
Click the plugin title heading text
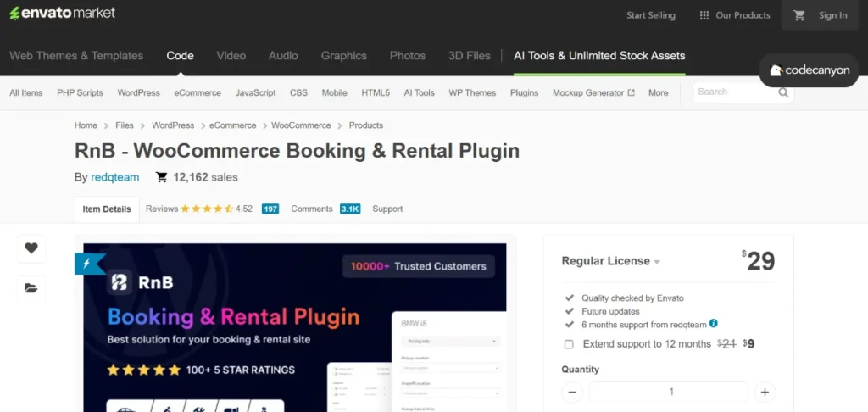click(x=298, y=151)
